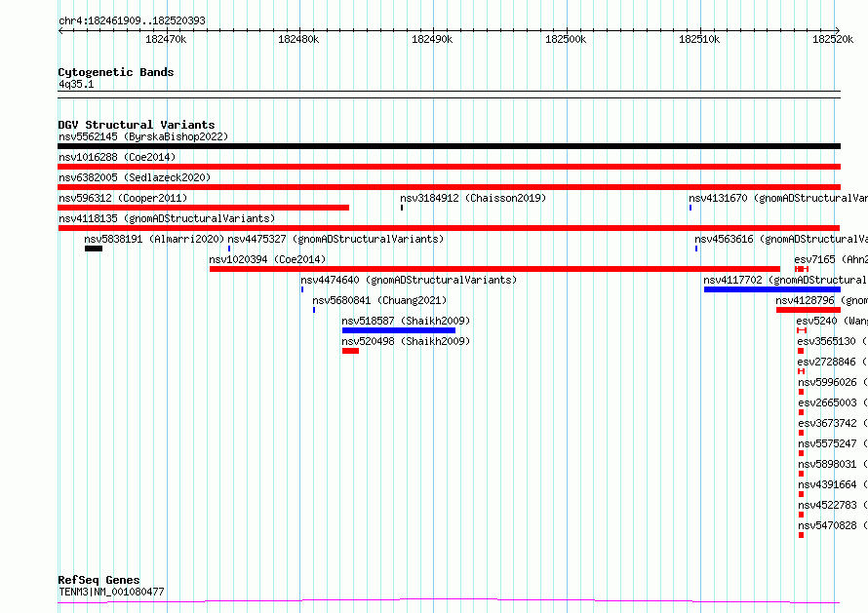868x613 pixels.
Task: Click the 4q35.1 cytogenetic band label
Action: (76, 84)
